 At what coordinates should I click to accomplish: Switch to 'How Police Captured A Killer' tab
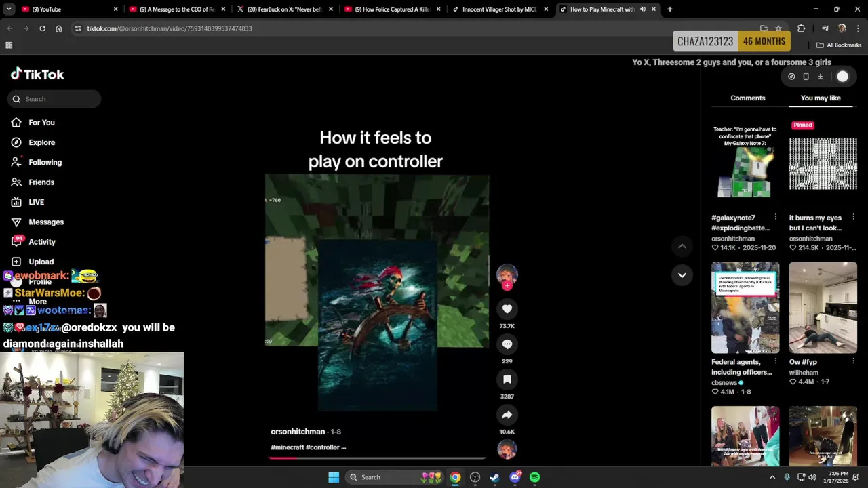click(392, 9)
